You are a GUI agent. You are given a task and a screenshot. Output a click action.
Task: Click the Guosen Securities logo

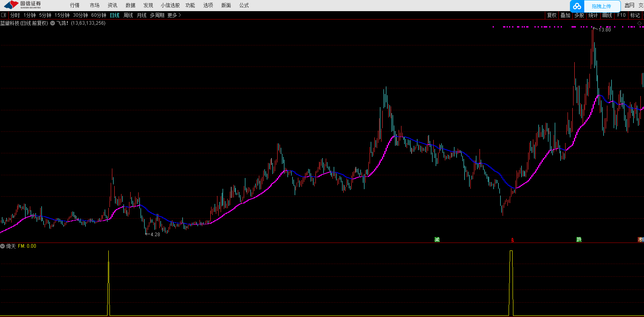coord(23,5)
